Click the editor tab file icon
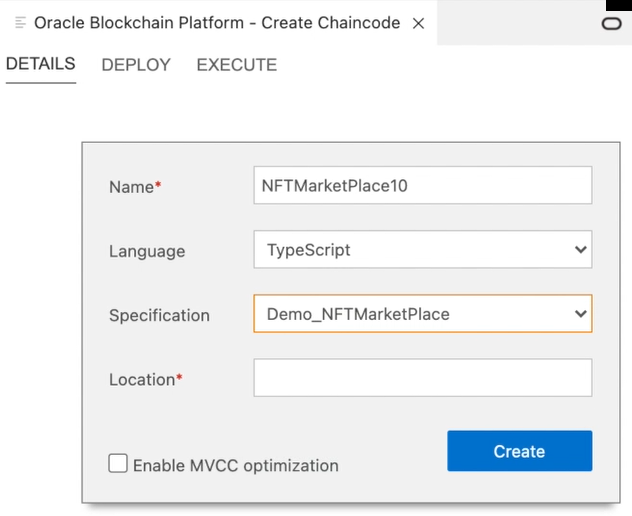Screen dimensions: 632x516 pos(20,23)
